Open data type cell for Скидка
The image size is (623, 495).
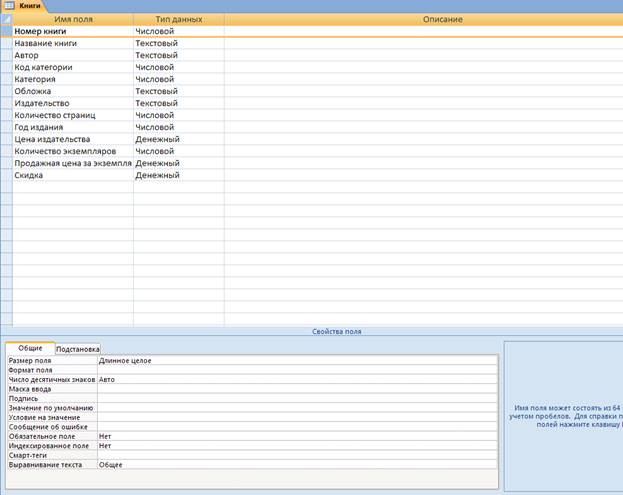pyautogui.click(x=178, y=175)
